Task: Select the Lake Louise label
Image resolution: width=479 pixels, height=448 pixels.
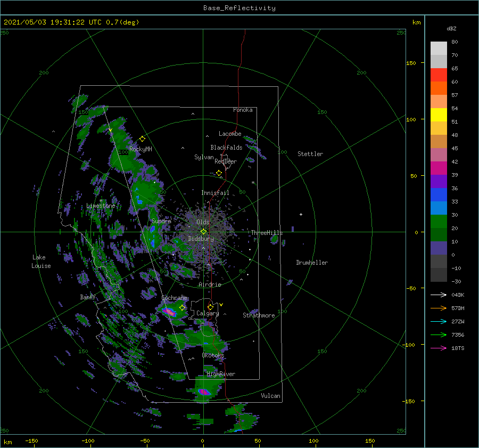Action: click(x=41, y=262)
